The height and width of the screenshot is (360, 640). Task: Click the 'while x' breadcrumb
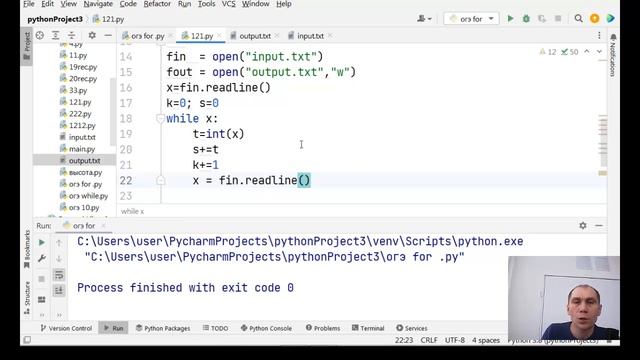tap(133, 211)
